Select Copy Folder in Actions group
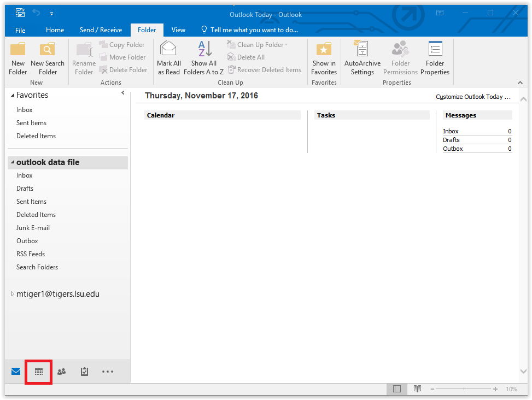 click(122, 45)
